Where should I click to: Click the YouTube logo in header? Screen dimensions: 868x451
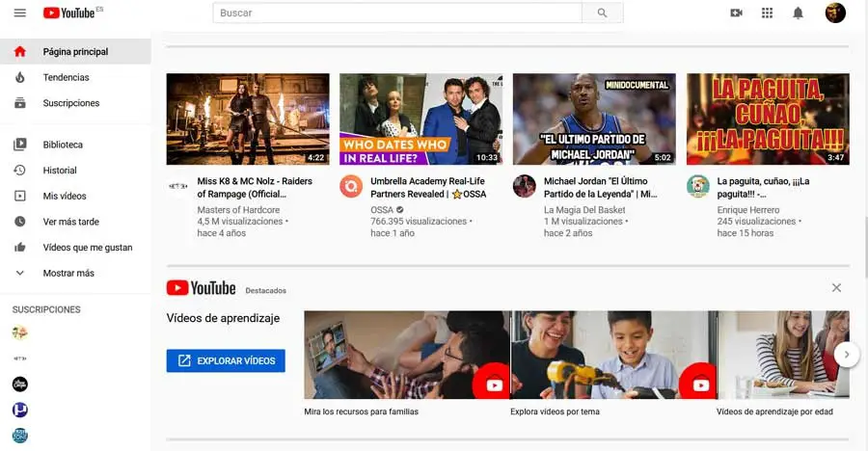pos(69,13)
